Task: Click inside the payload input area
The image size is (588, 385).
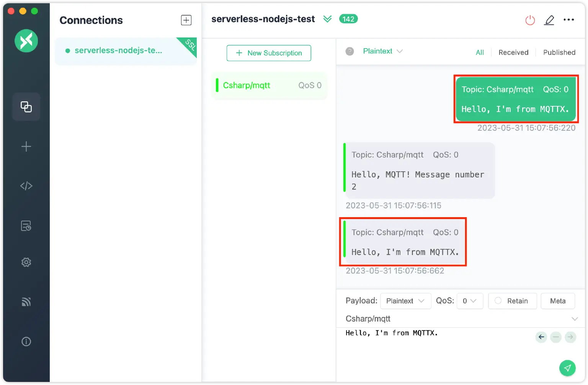Action: [x=421, y=348]
